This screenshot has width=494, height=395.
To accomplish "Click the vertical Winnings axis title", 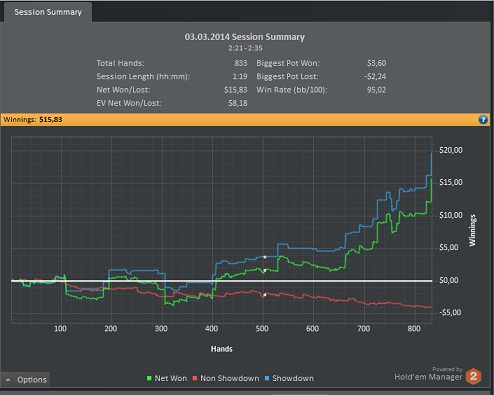I will (472, 230).
